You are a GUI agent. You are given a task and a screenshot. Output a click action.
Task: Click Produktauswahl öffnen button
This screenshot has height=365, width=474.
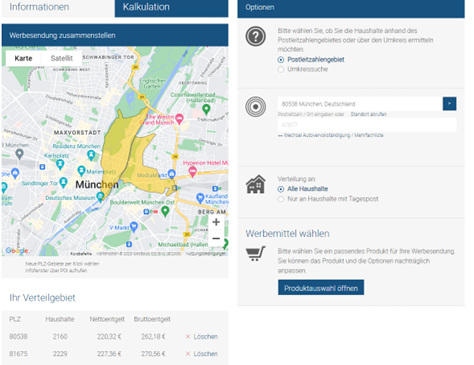321,288
